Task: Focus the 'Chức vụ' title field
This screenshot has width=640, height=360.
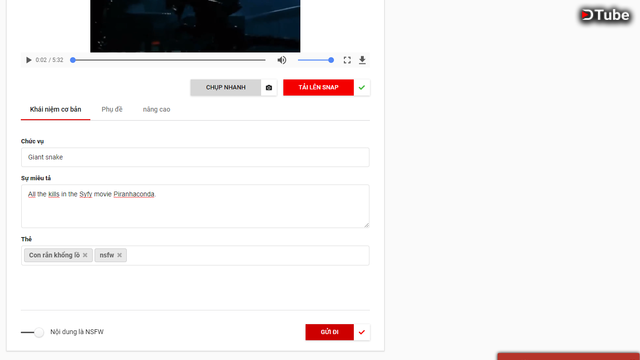Action: [195, 157]
